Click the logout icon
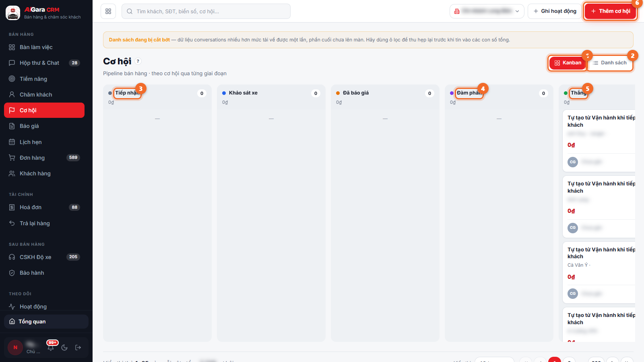Screen dimensions: 644x362 [x=78, y=348]
